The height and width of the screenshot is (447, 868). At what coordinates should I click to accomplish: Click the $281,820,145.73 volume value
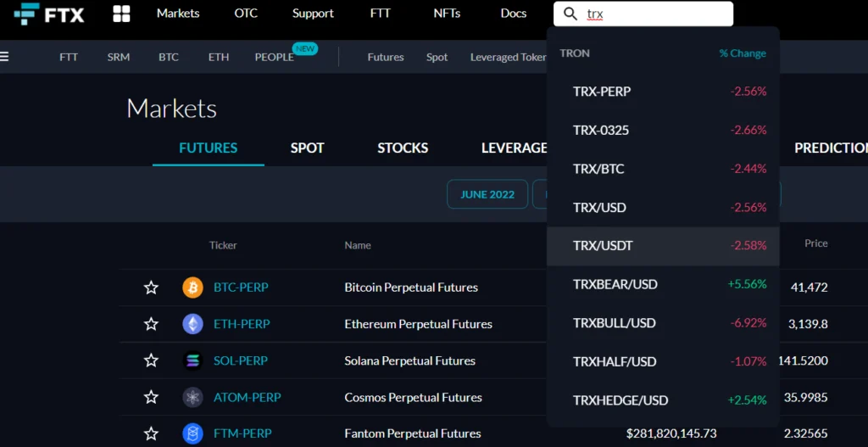point(671,433)
